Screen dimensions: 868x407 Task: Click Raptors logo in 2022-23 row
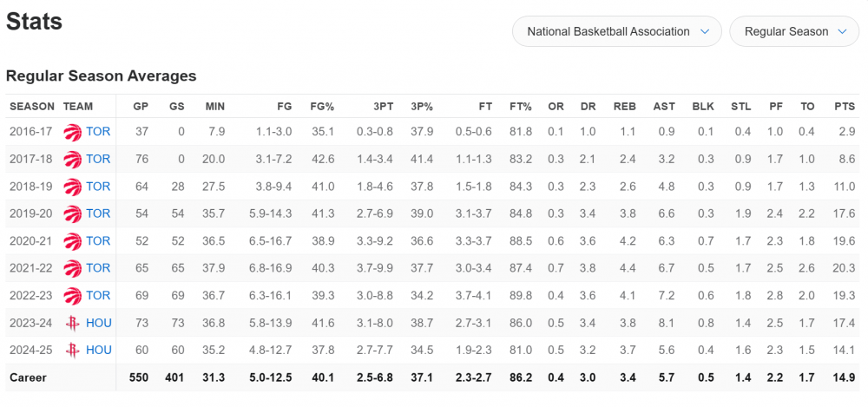(73, 296)
